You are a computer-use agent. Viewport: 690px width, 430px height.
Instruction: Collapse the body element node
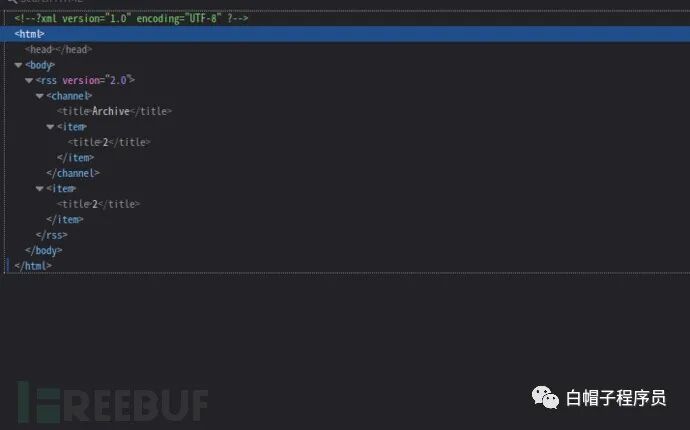click(18, 65)
